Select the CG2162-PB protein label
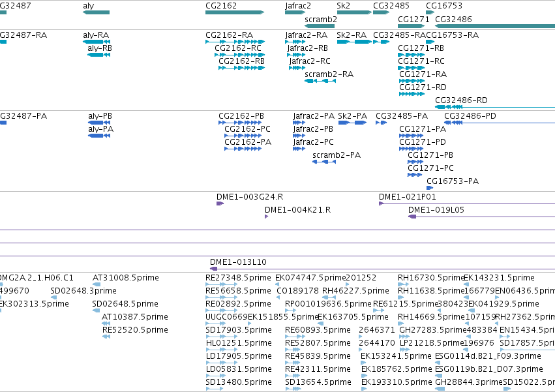 coord(241,116)
